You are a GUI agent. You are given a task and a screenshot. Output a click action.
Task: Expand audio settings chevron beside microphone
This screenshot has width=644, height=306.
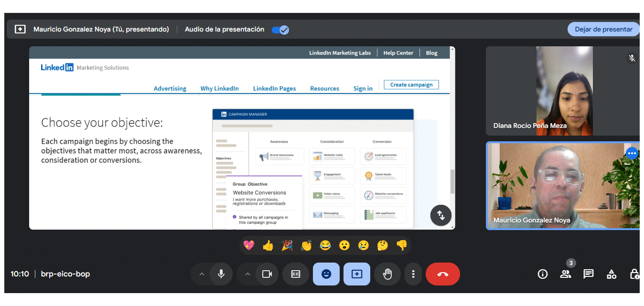pos(202,274)
